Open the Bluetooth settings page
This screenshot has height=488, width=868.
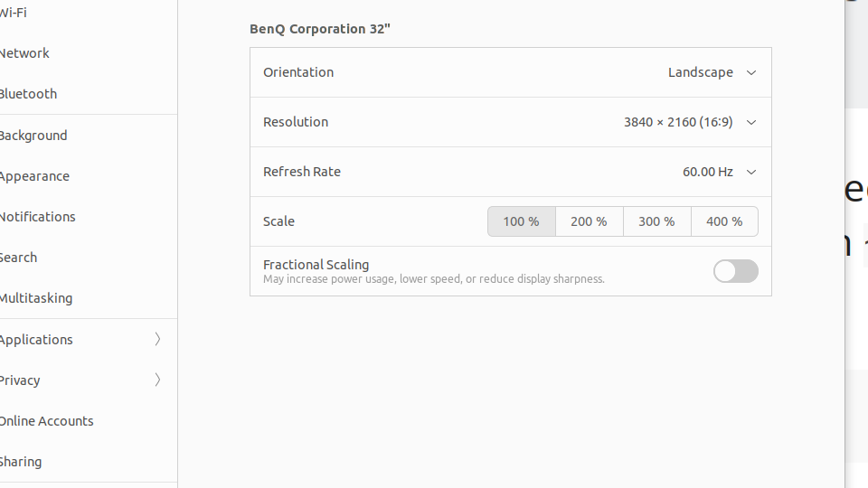point(28,94)
